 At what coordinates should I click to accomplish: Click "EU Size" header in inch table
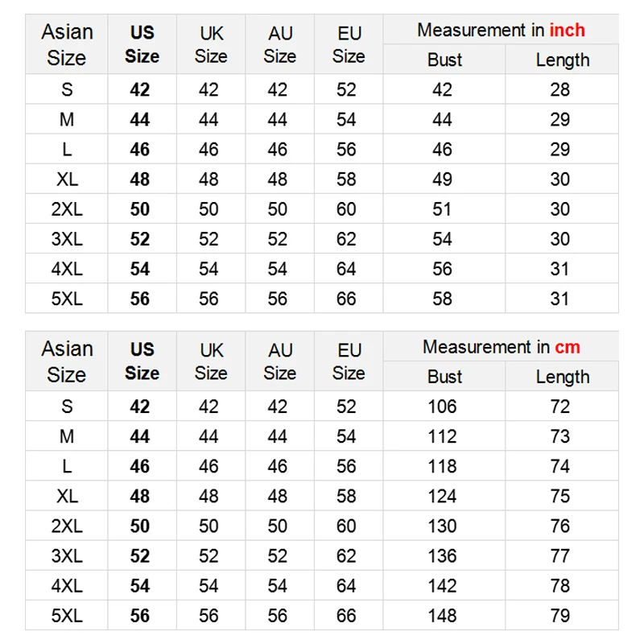(x=349, y=44)
